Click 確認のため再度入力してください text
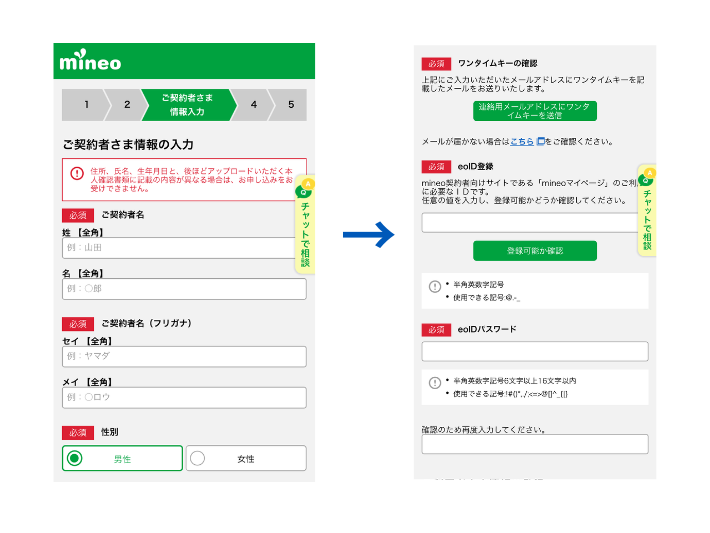Screen dimensions: 710x533 tap(483, 429)
